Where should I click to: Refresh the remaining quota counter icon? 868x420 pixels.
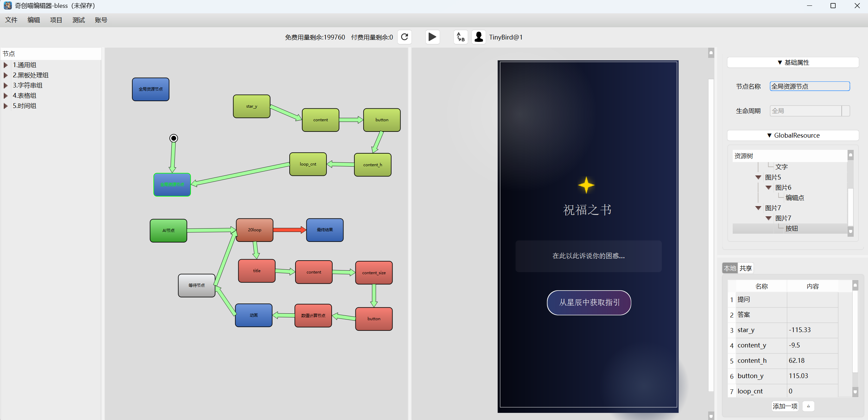pos(405,37)
